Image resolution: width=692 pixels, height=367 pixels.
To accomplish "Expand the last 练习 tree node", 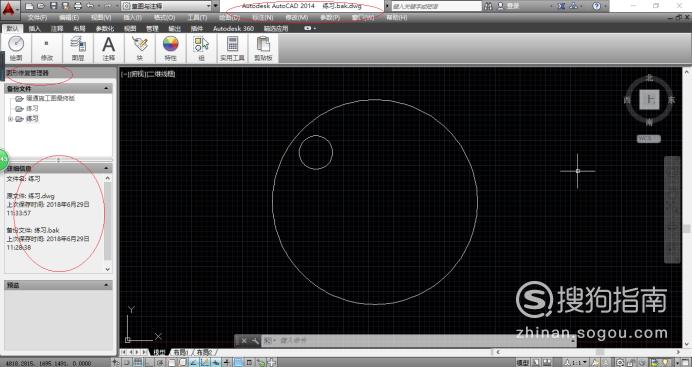I will click(10, 119).
